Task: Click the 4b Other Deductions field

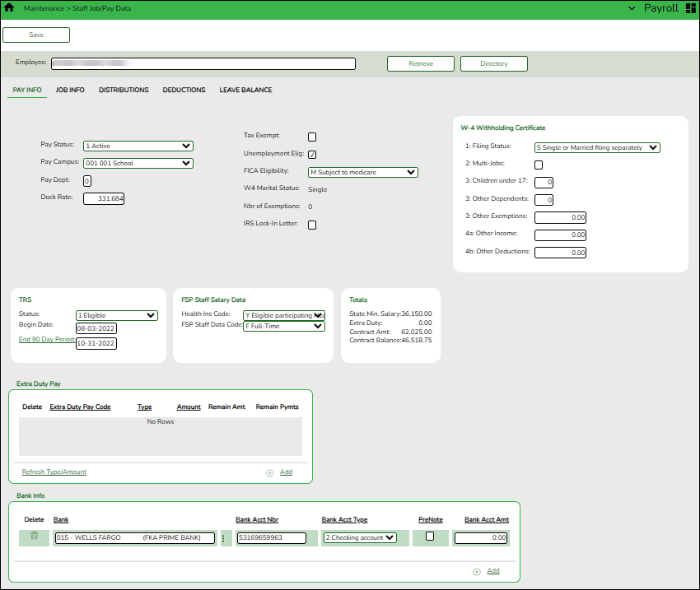Action: click(560, 253)
